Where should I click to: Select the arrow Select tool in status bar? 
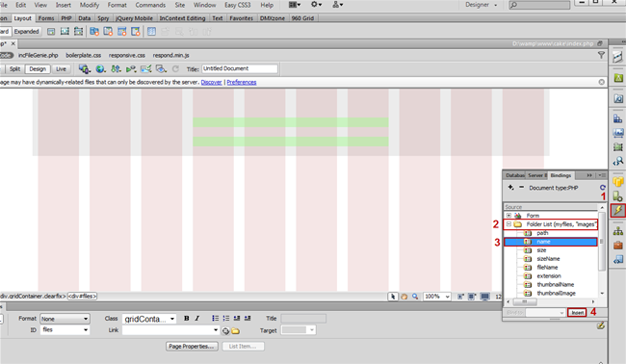click(x=393, y=297)
